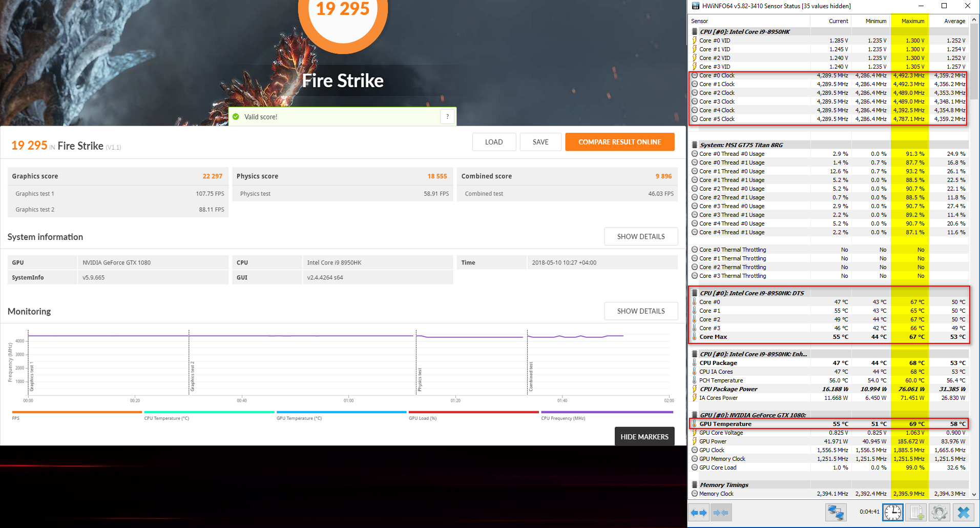Select the GPU Core Voltage row
This screenshot has height=528, width=980.
coord(828,433)
